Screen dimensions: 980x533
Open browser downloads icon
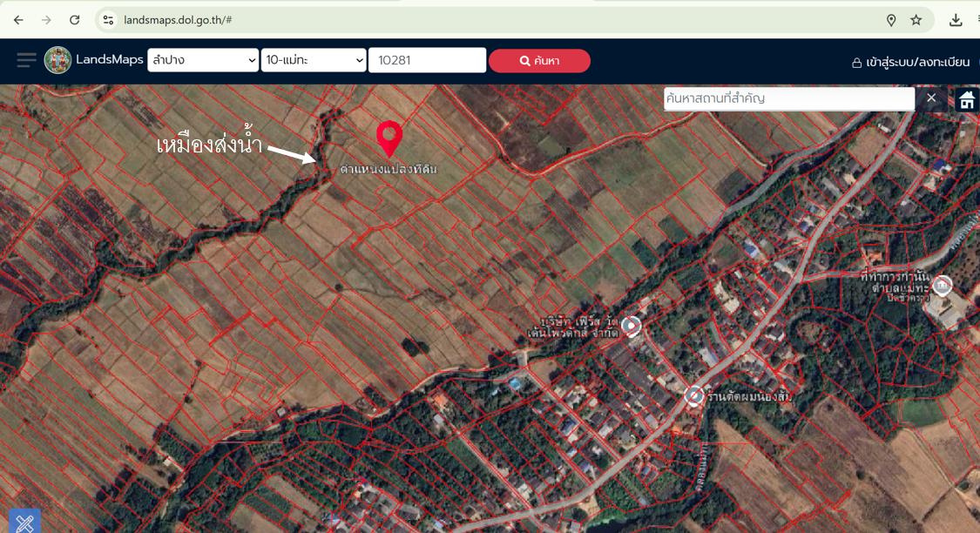tap(956, 20)
